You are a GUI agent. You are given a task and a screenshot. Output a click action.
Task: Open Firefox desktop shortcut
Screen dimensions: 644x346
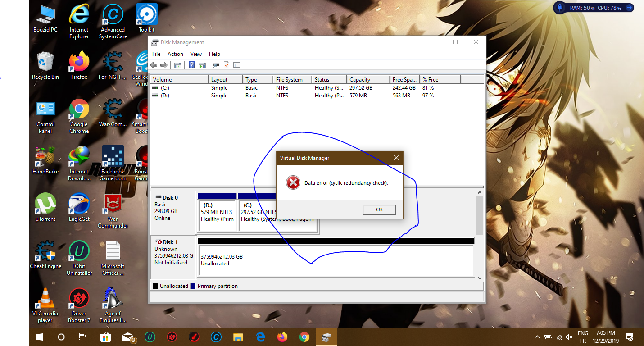[x=79, y=66]
